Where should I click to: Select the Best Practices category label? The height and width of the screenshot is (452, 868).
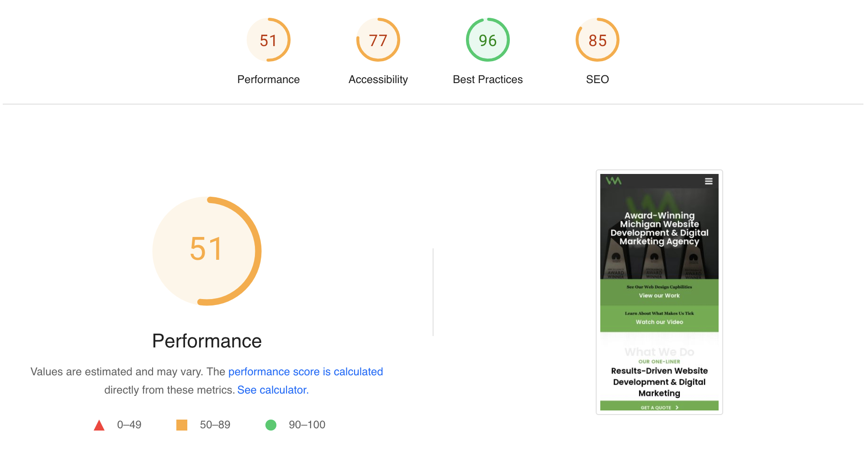point(487,79)
